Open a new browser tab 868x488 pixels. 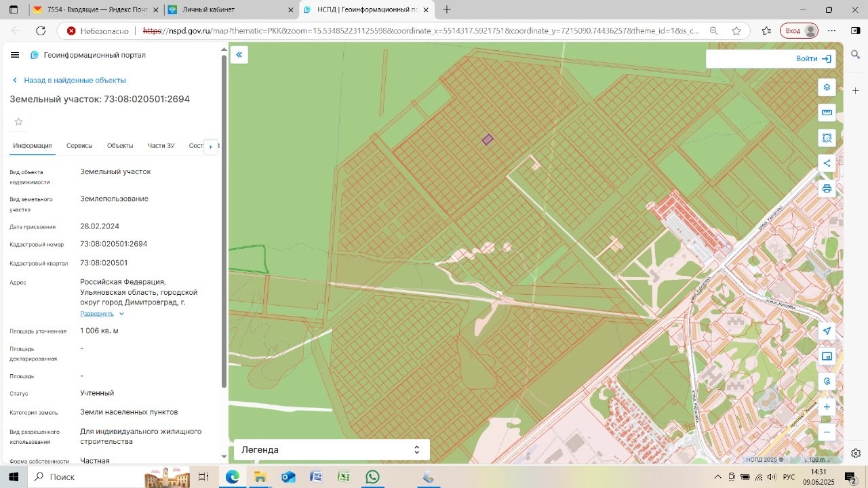[447, 9]
